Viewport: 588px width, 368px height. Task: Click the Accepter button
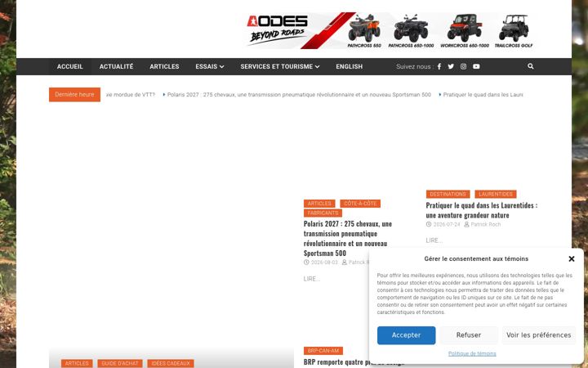click(406, 335)
